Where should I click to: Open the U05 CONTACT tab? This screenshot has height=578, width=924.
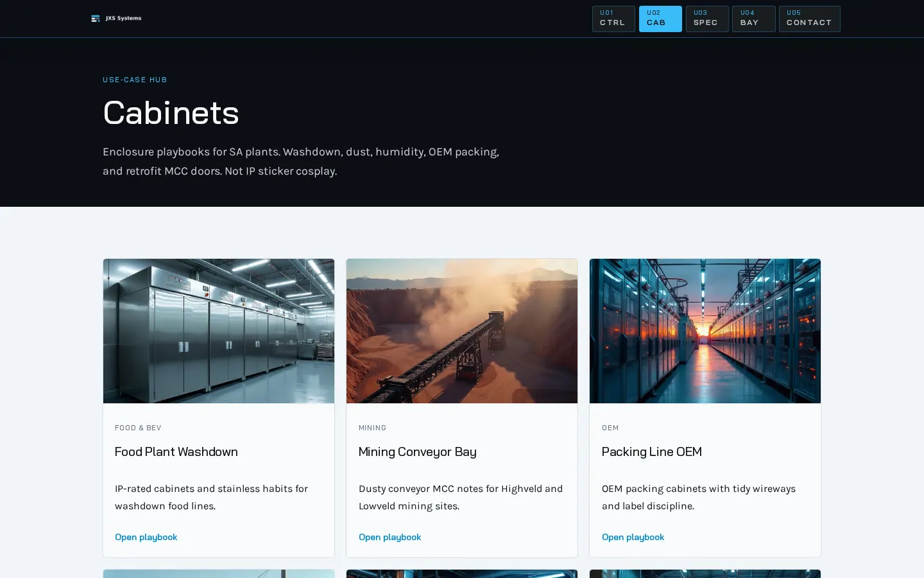click(x=810, y=19)
